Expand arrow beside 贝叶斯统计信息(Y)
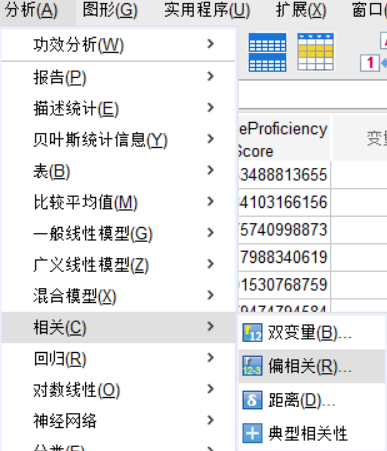The height and width of the screenshot is (451, 387). pos(210,139)
